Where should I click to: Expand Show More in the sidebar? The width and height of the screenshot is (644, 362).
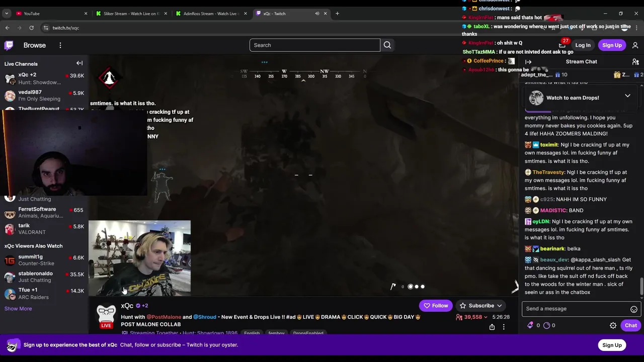18,309
